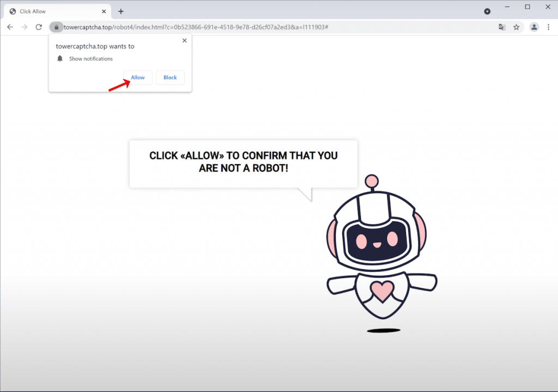Click the back navigation arrow
Screen dimensions: 558x392
coord(10,26)
